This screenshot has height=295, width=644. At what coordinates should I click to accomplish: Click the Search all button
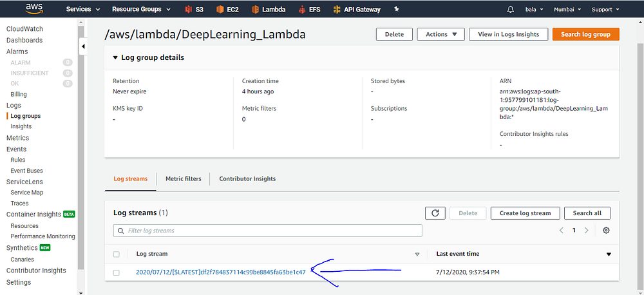click(587, 213)
